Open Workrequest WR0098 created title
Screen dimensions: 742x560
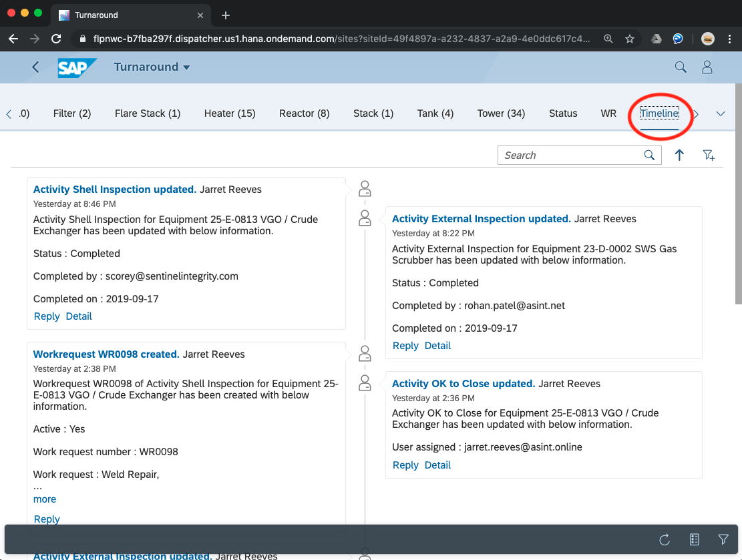(106, 354)
